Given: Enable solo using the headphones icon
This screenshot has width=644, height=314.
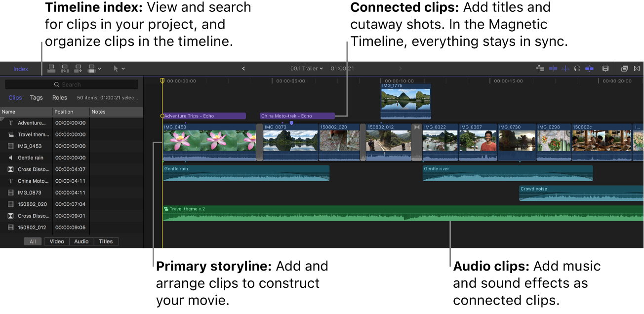Looking at the screenshot, I should (577, 69).
